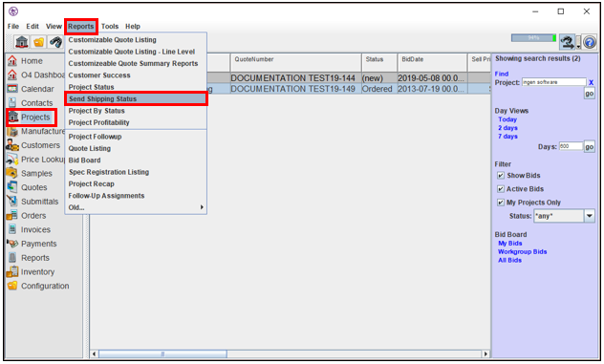
Task: Click the help question mark icon
Action: coord(590,42)
